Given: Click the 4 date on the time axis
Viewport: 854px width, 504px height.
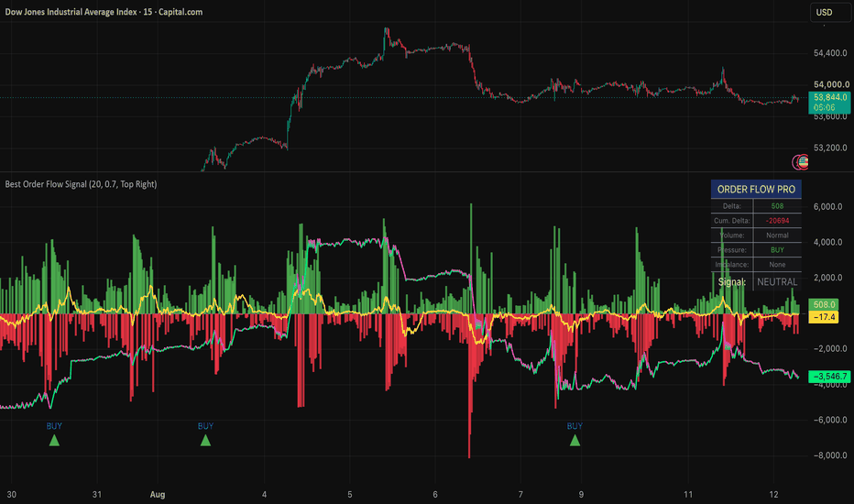Looking at the screenshot, I should pyautogui.click(x=264, y=495).
